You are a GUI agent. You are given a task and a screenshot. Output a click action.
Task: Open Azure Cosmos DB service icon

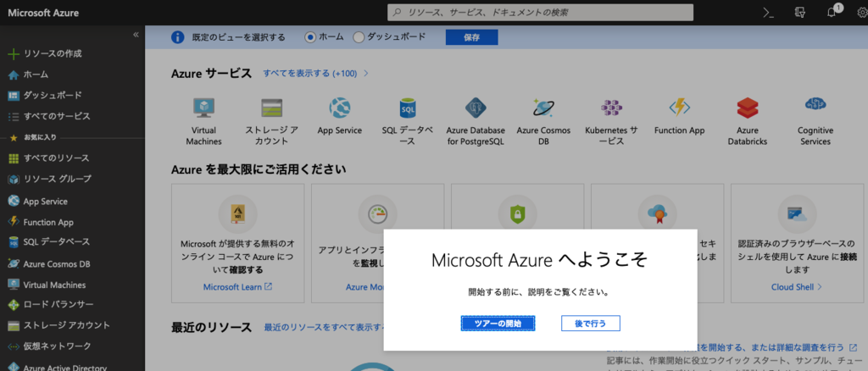(543, 108)
